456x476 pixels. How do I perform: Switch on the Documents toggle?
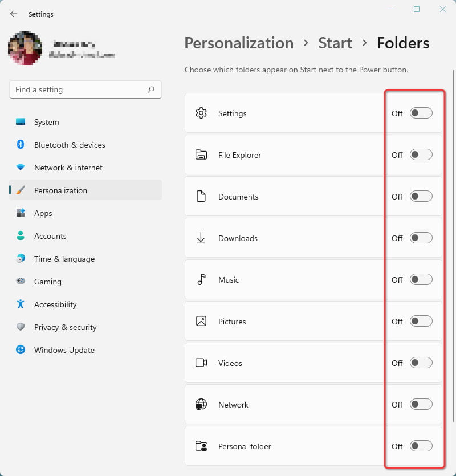[421, 197]
